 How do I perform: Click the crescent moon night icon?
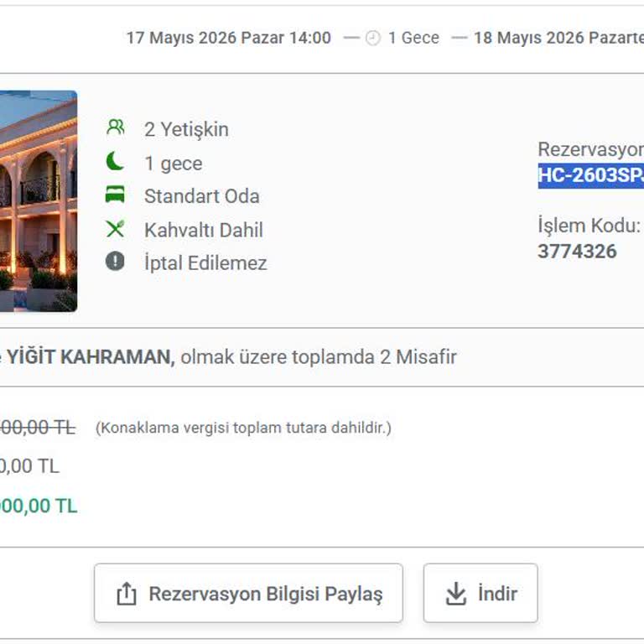pos(115,161)
